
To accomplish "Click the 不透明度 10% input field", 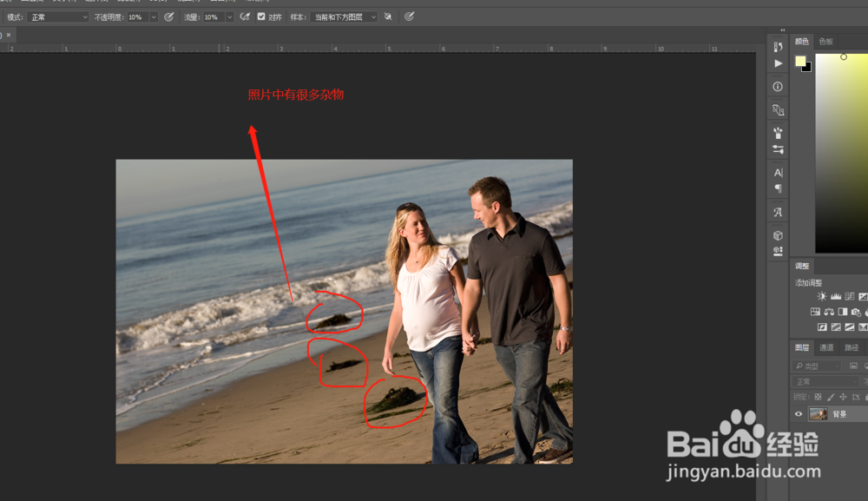I will pyautogui.click(x=137, y=17).
